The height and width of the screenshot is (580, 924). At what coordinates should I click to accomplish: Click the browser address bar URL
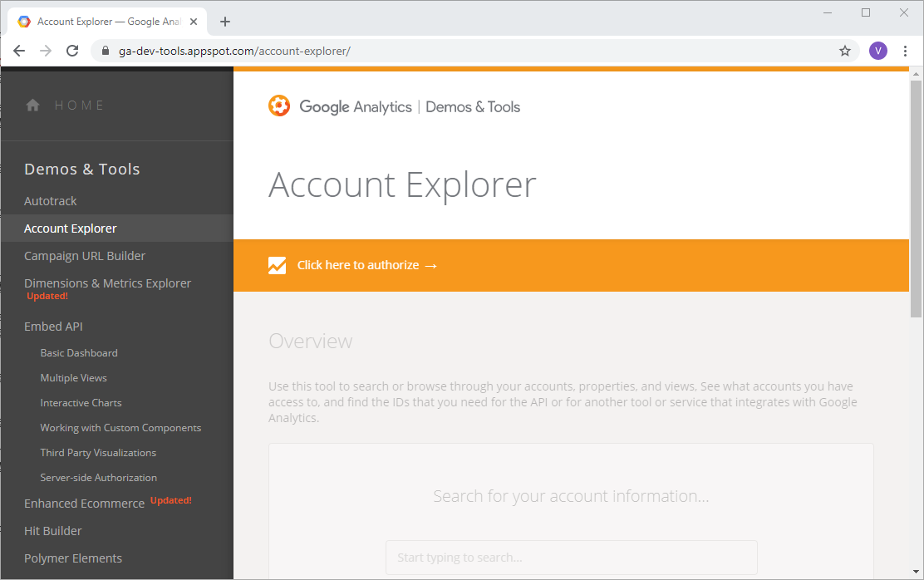[234, 52]
